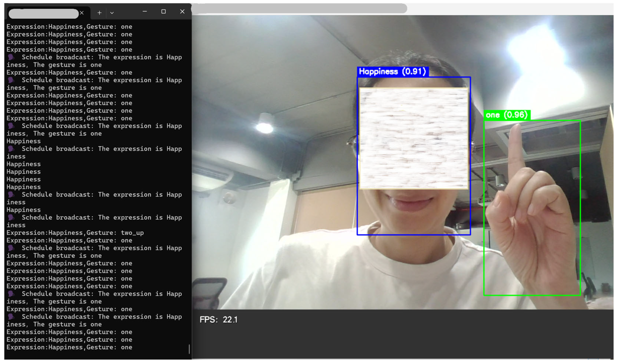Click the green 'one (0.96)' label
This screenshot has height=364, width=617.
pos(507,115)
